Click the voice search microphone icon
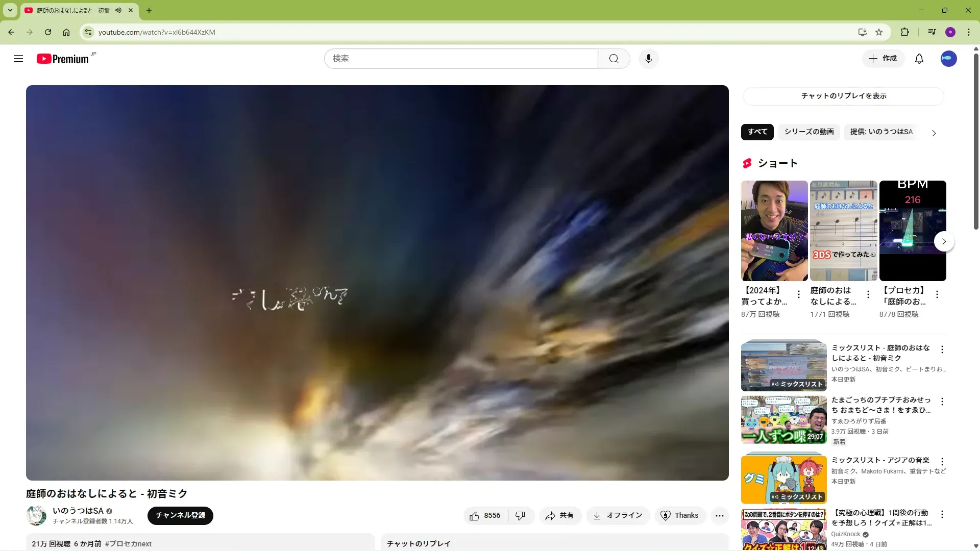This screenshot has width=980, height=551. pos(648,59)
